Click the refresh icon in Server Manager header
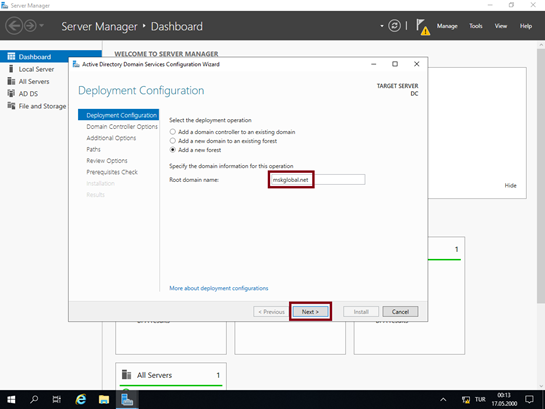Screen dimensions: 545x409 [x=394, y=26]
